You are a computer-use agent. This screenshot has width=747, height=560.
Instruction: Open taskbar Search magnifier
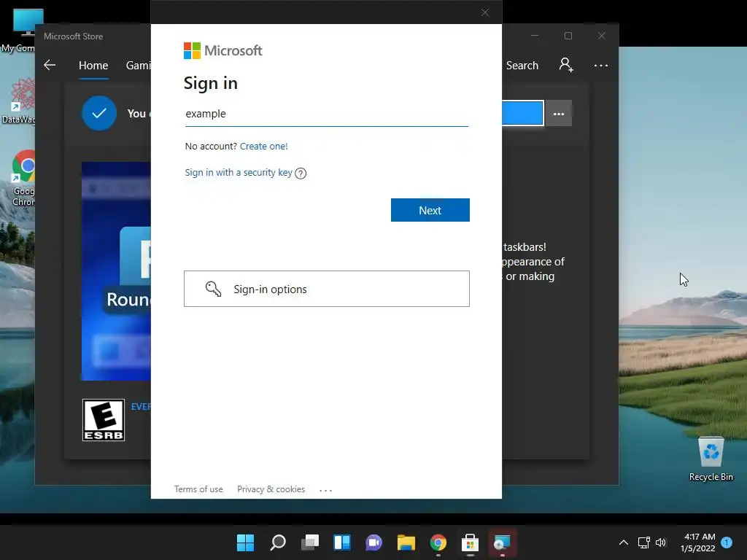click(x=278, y=542)
